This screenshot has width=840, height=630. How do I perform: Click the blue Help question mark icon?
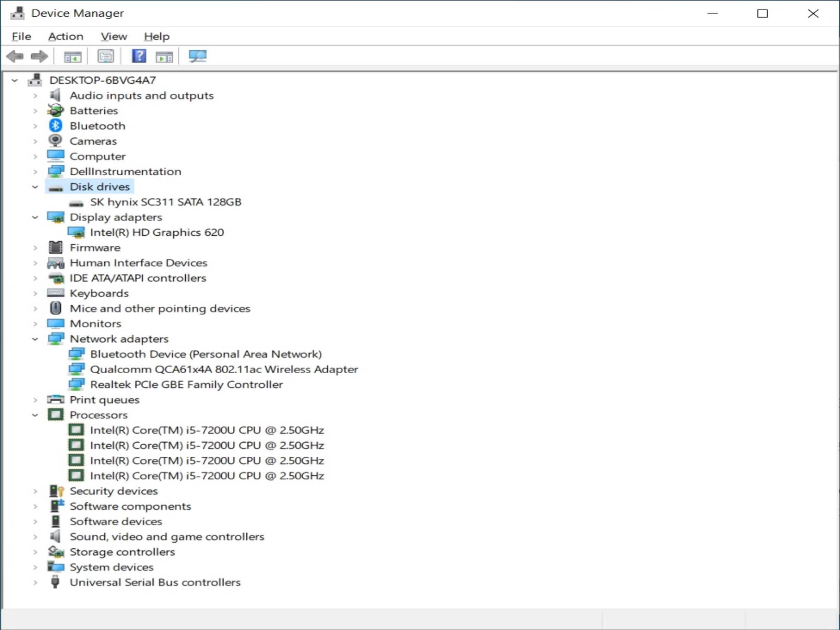(x=139, y=56)
